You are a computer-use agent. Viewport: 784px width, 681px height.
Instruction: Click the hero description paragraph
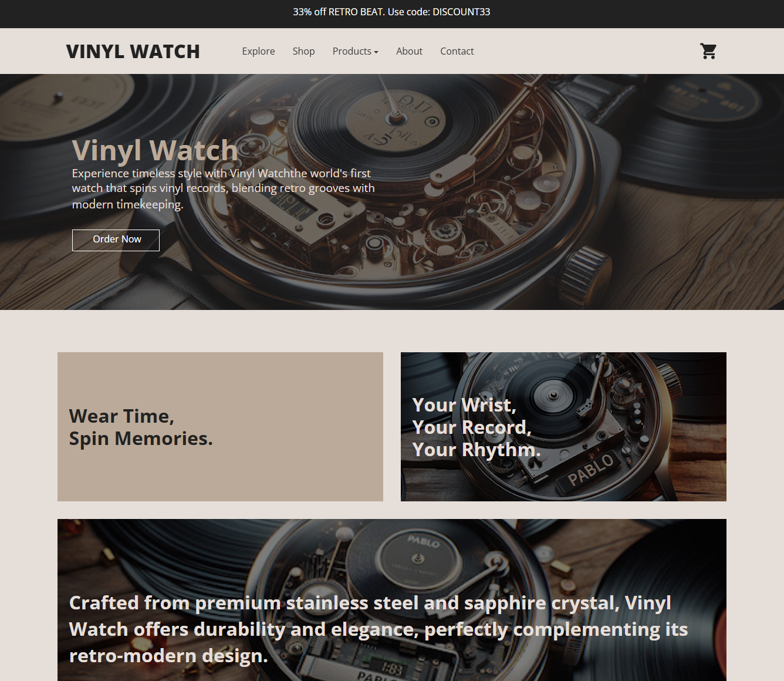223,188
